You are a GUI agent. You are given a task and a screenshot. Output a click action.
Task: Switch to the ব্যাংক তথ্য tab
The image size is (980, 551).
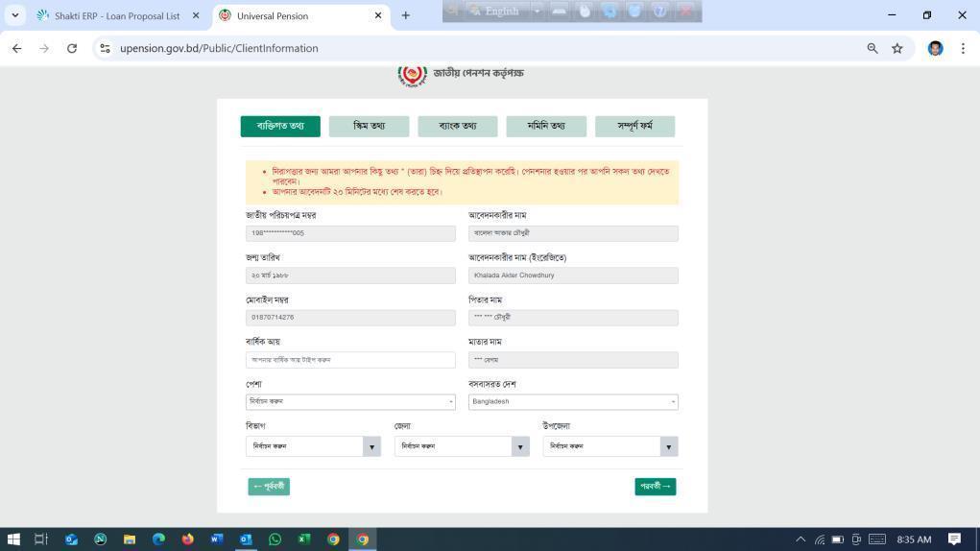click(457, 126)
